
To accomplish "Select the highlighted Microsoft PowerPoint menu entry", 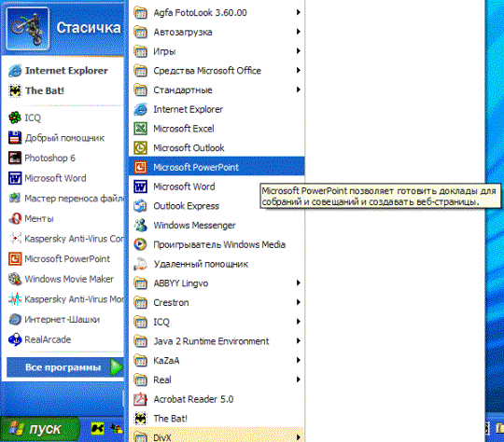I will (x=217, y=167).
